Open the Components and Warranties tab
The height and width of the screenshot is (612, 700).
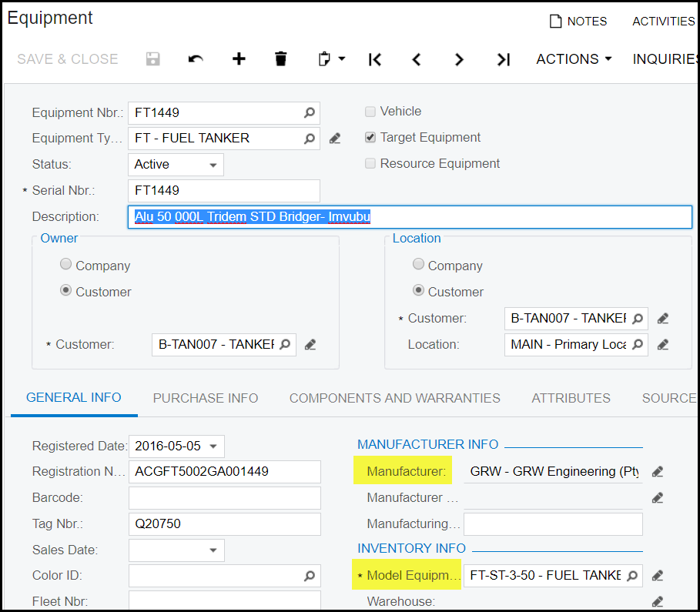point(394,398)
